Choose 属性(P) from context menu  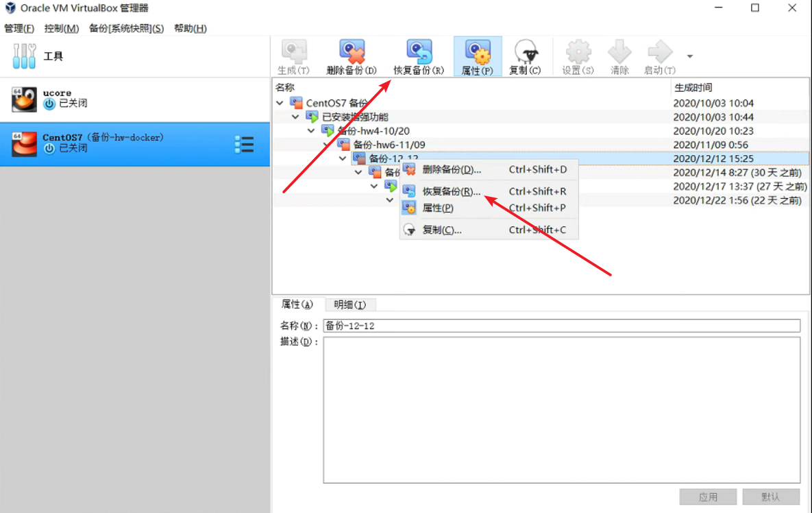click(x=489, y=208)
